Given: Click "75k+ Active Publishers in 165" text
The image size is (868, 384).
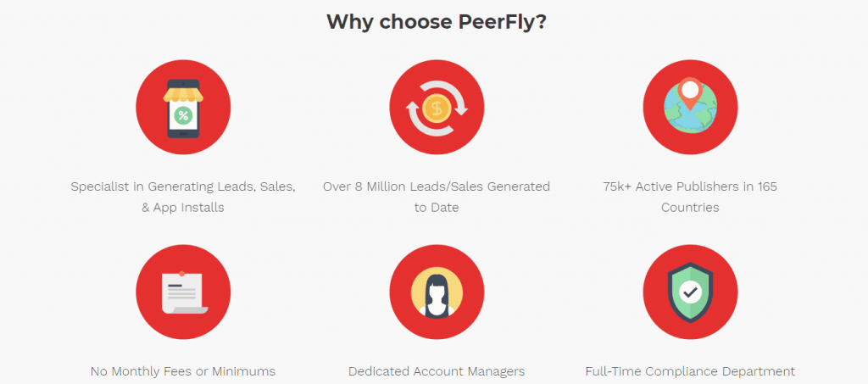Looking at the screenshot, I should tap(690, 186).
